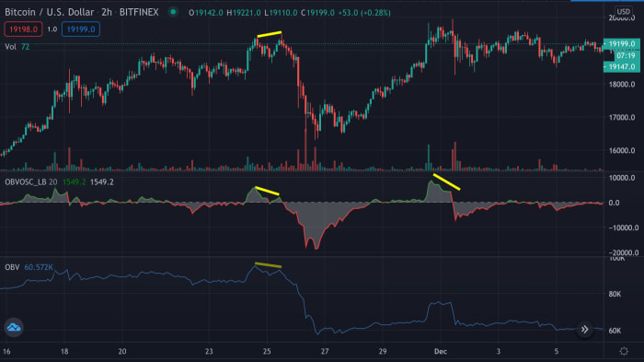Click the white 1549.2 oscillator value
Screen dimensions: 644x362
102,181
